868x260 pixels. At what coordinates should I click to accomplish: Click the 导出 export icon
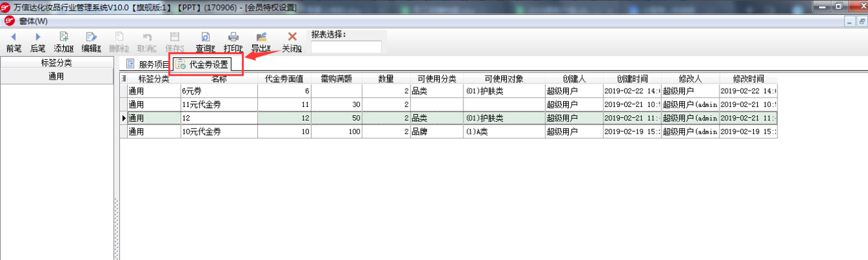tap(261, 37)
